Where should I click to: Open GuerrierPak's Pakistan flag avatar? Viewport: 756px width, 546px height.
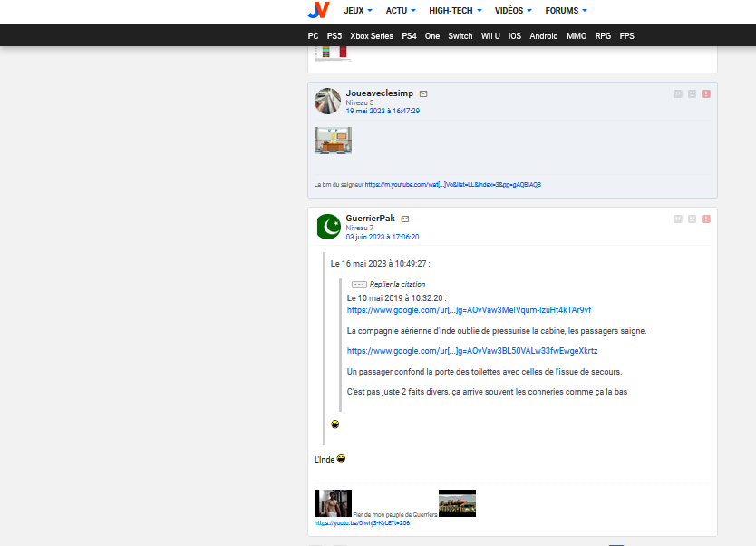329,227
